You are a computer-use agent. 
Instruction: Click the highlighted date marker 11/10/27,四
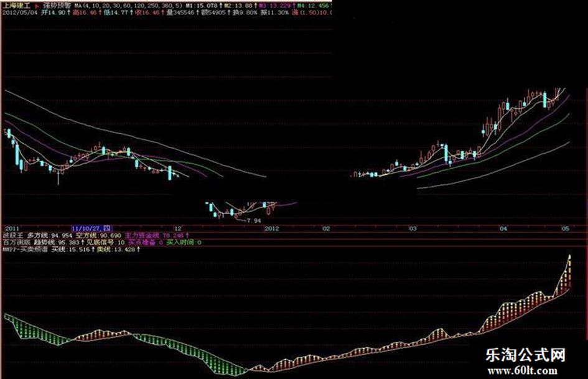(x=91, y=228)
